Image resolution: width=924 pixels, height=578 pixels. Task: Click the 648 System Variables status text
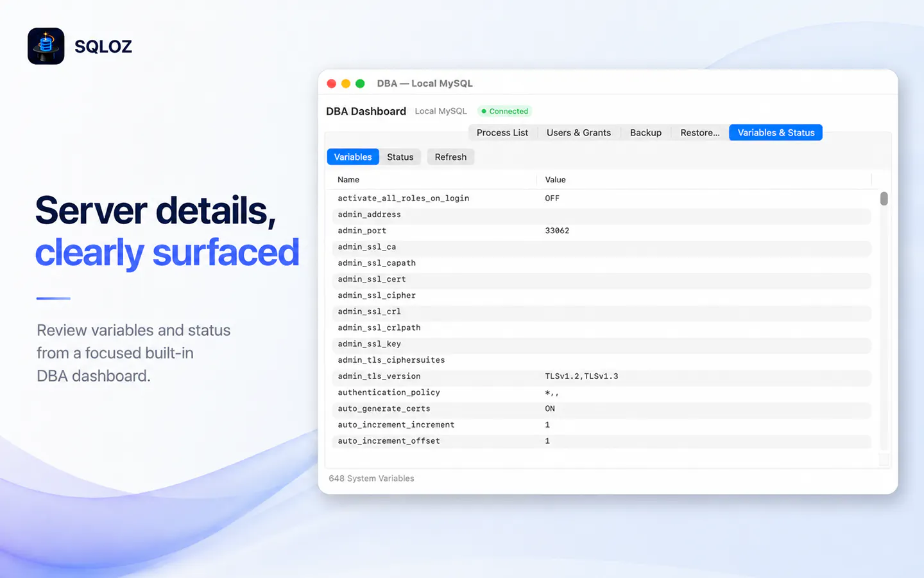click(x=372, y=478)
